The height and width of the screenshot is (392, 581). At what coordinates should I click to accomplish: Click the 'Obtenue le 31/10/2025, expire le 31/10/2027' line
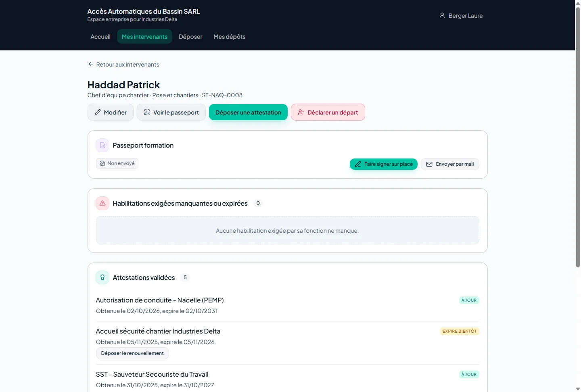[155, 385]
